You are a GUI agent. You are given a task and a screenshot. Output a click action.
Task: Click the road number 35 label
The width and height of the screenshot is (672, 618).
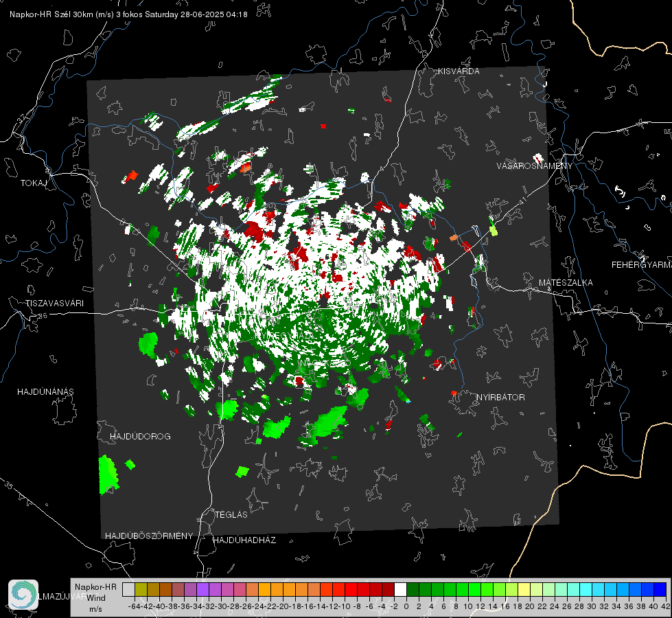click(8, 485)
